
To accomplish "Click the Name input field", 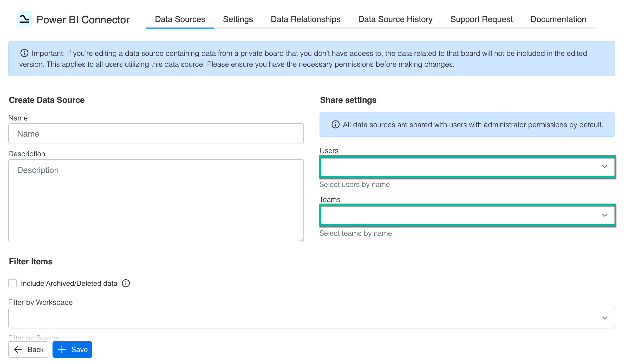I will [156, 133].
